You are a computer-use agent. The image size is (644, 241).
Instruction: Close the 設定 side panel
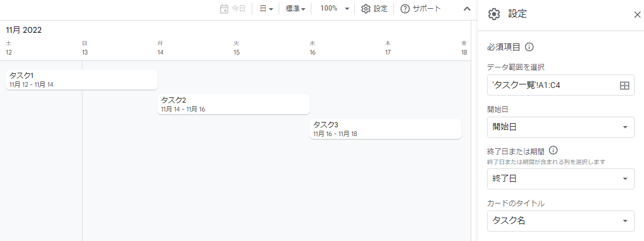pos(637,15)
